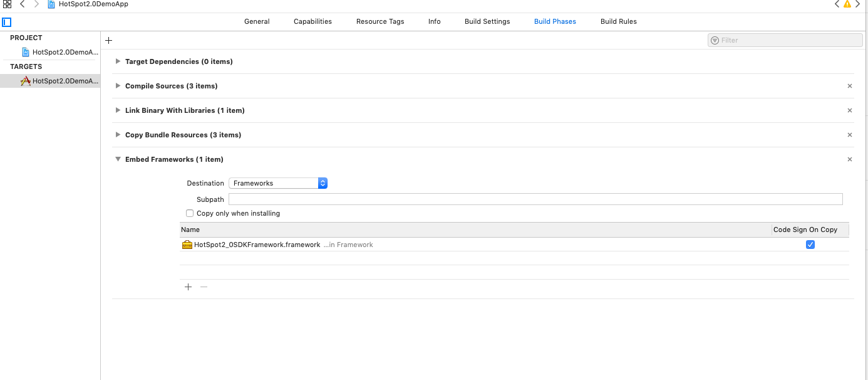This screenshot has width=868, height=380.
Task: Open the related items grid menu
Action: 8,4
